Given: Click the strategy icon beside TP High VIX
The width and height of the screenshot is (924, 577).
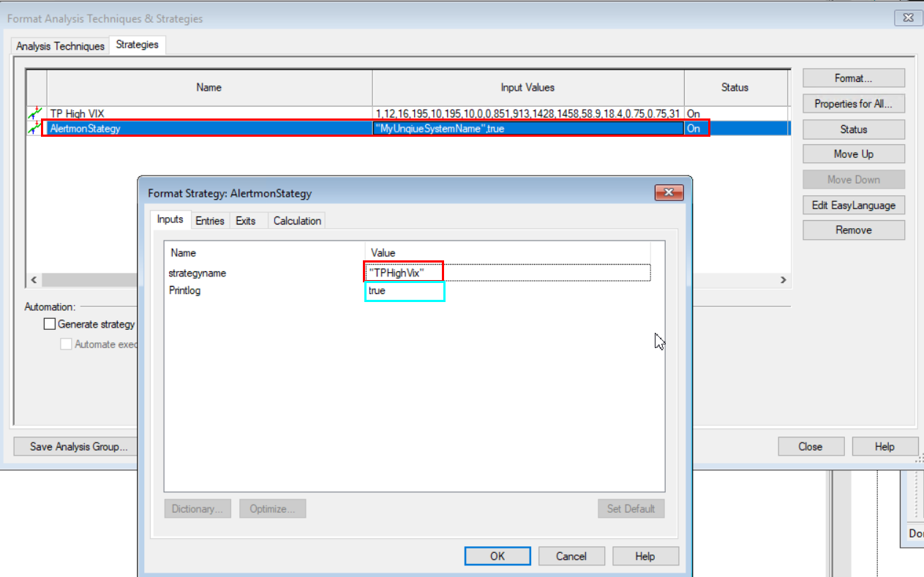Looking at the screenshot, I should pos(35,113).
